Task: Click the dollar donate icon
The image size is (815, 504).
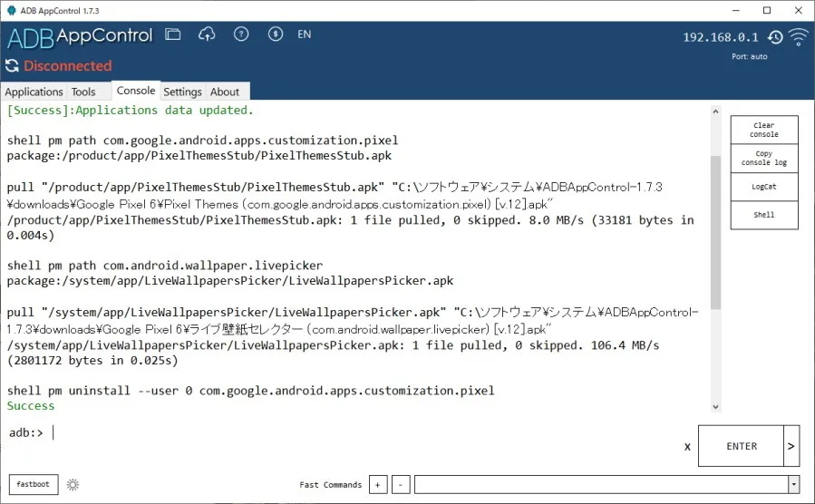Action: point(276,34)
